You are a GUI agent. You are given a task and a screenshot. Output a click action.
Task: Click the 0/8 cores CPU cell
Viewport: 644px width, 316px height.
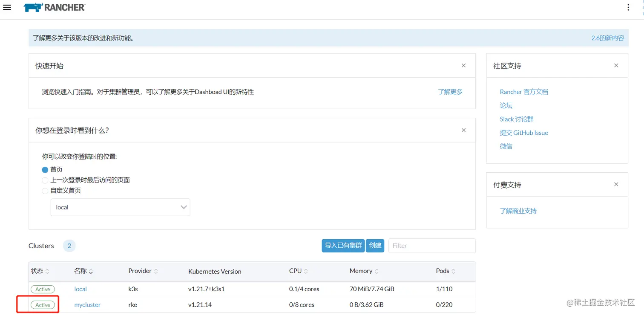click(x=302, y=305)
